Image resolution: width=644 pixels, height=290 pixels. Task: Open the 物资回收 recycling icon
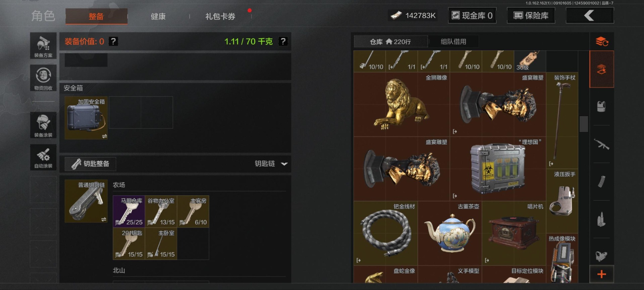pyautogui.click(x=43, y=78)
